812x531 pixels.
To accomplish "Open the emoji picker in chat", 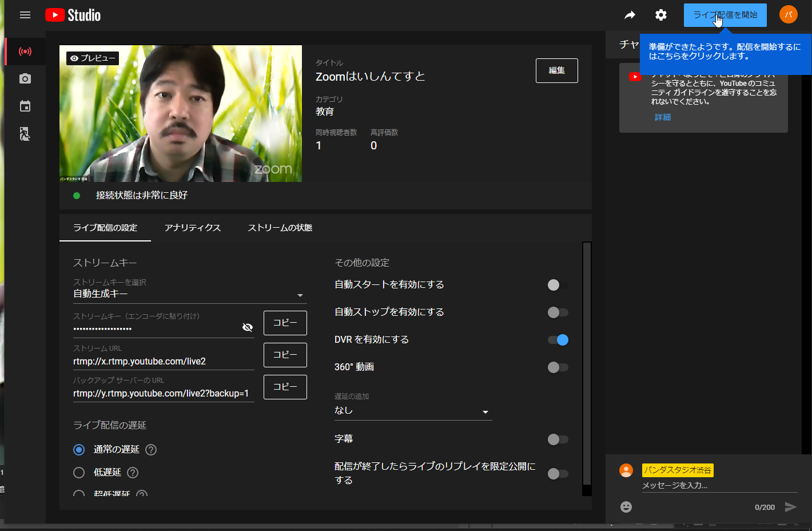I will (x=626, y=507).
